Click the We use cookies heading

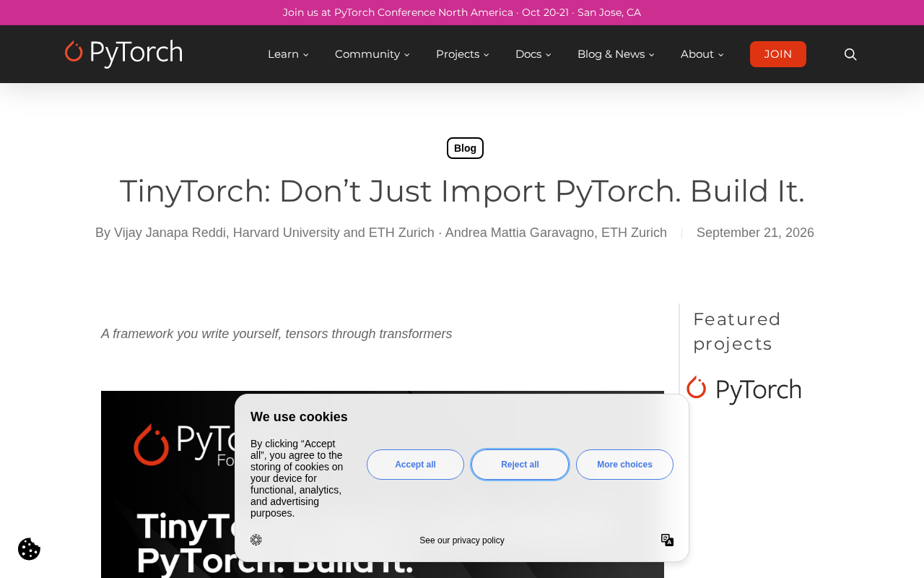click(x=299, y=417)
